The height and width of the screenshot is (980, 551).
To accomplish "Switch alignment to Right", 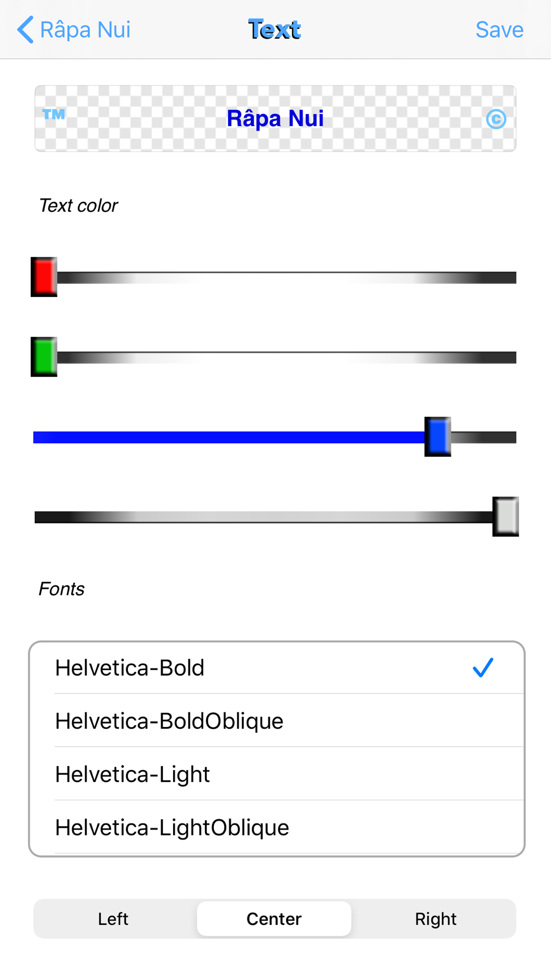I will tap(435, 919).
